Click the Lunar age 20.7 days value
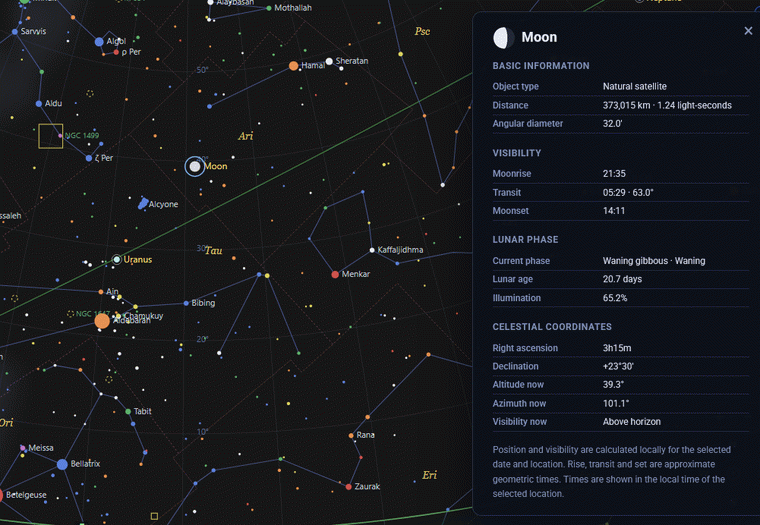Screen dimensions: 760x525 [x=622, y=279]
